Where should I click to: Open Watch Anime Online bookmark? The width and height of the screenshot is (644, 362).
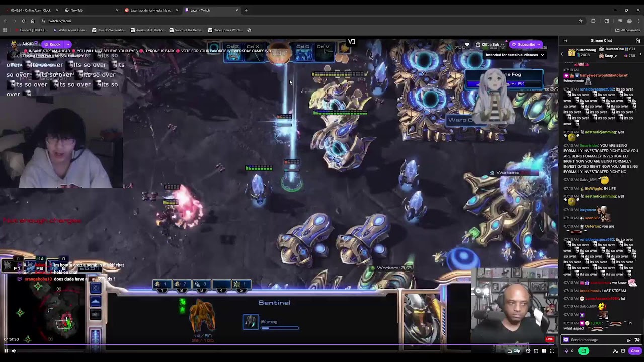click(69, 30)
